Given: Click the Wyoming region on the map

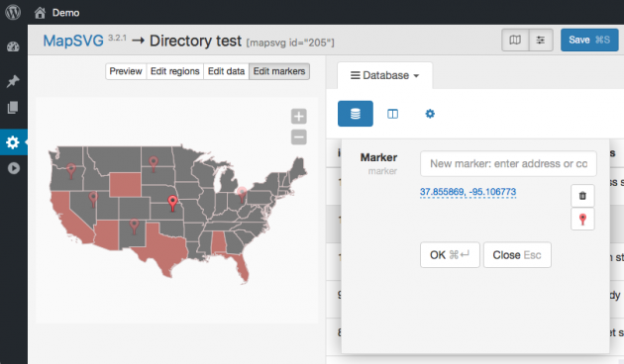Looking at the screenshot, I should click(x=125, y=184).
